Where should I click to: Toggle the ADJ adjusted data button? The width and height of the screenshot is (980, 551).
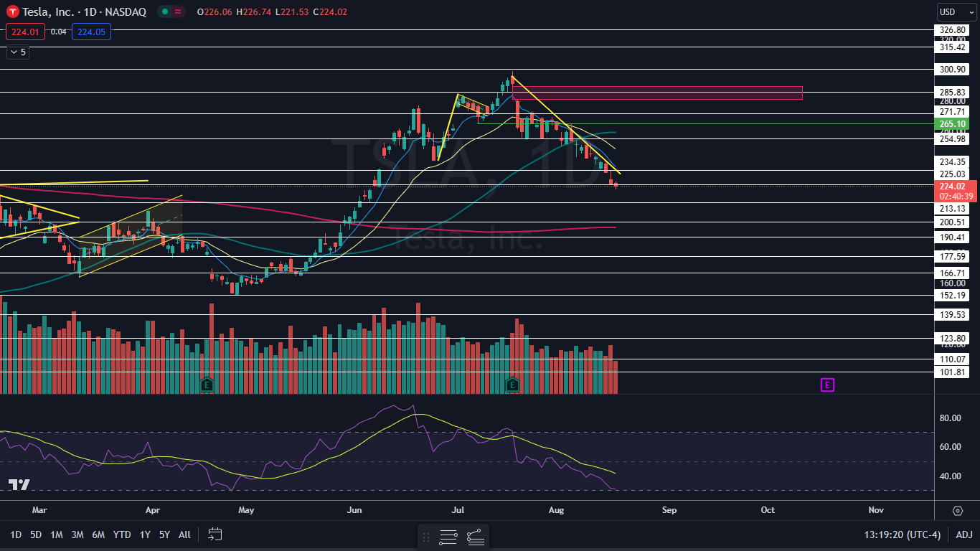tap(964, 534)
